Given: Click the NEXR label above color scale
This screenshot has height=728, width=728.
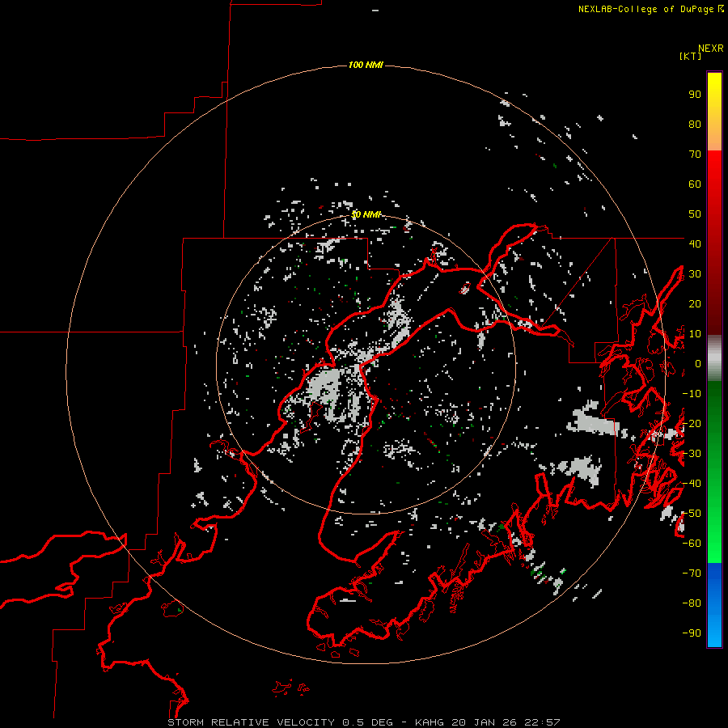Looking at the screenshot, I should (x=710, y=49).
